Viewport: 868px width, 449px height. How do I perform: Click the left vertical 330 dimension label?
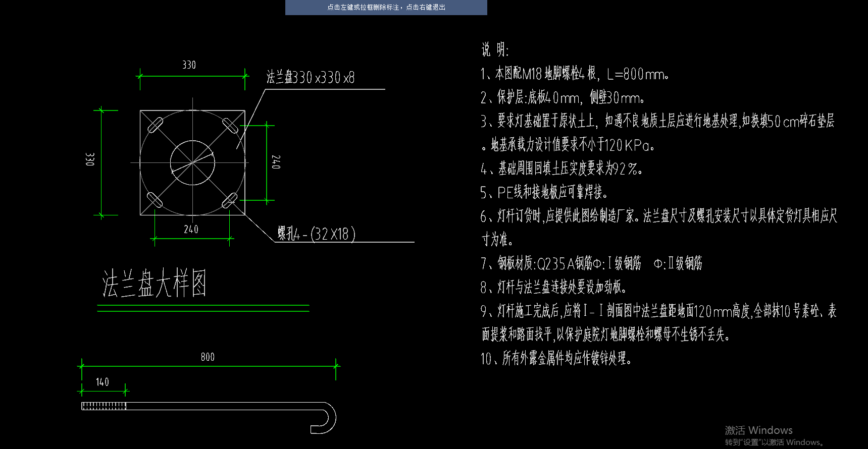click(89, 159)
